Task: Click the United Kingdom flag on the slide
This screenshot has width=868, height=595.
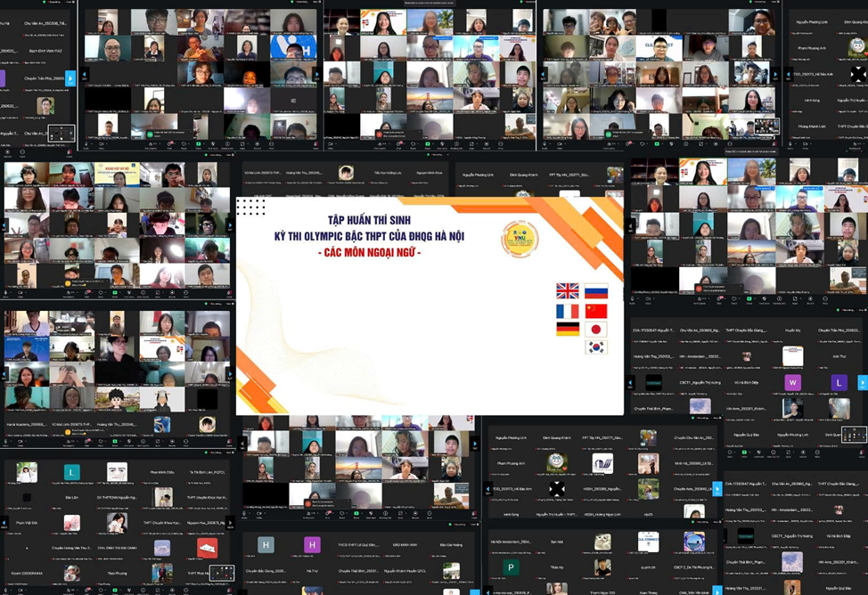Action: coord(568,291)
